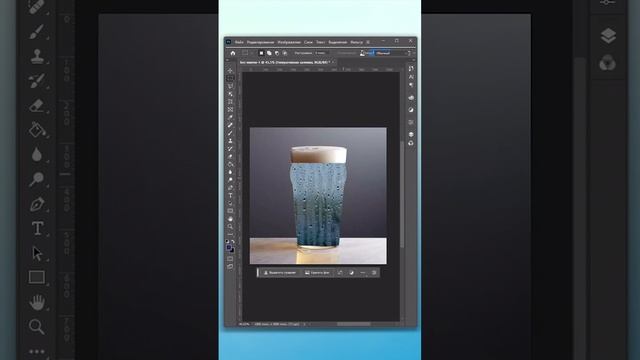Expand the left toolbar double-arrow
Screen dimensions: 640x360
228,60
